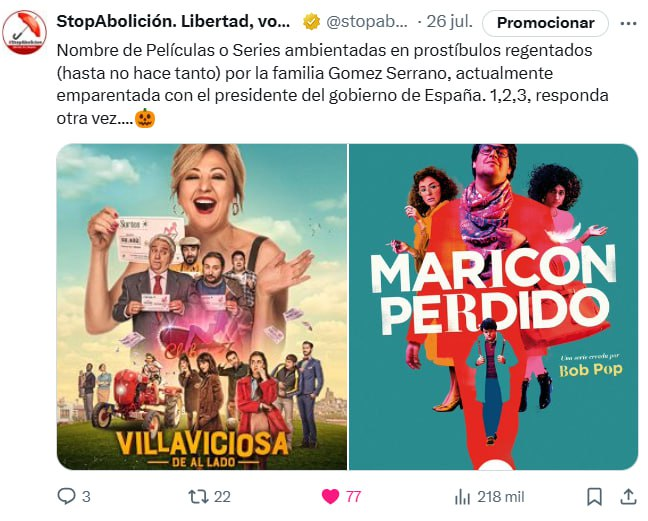Image resolution: width=648 pixels, height=521 pixels.
Task: Click the 77 likes count
Action: [x=353, y=497]
